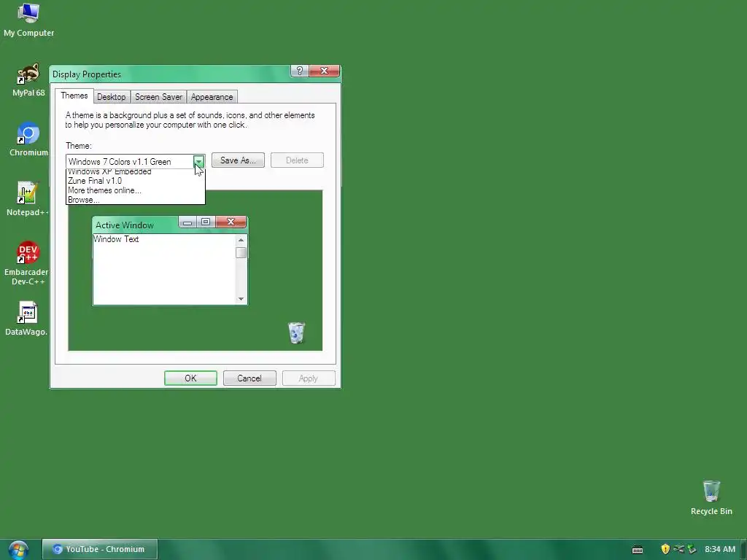Click the preview scrollbar thumb
The height and width of the screenshot is (560, 747).
click(x=241, y=252)
